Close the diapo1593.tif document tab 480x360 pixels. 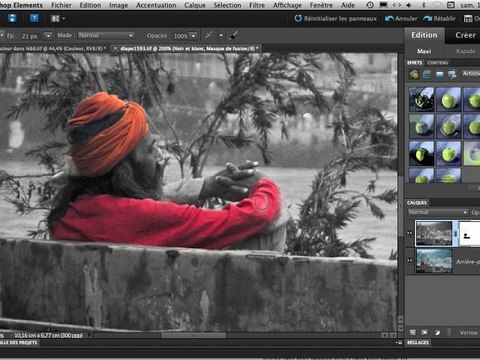[115, 49]
